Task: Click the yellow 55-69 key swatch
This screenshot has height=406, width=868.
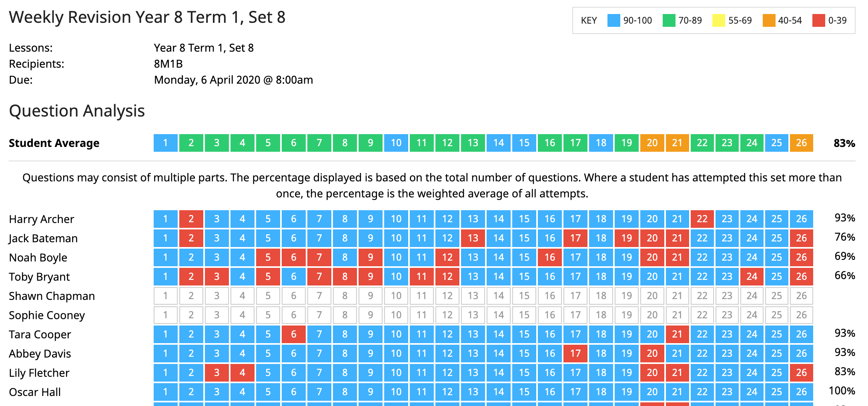Action: [719, 20]
